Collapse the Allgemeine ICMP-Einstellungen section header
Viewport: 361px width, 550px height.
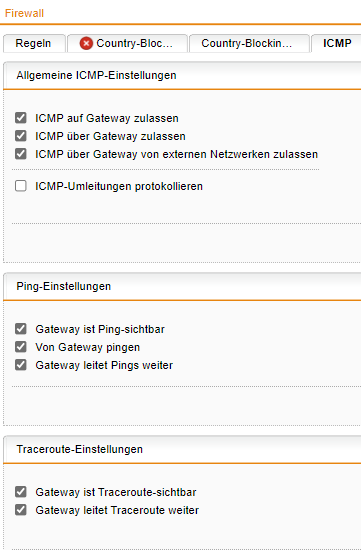(182, 75)
